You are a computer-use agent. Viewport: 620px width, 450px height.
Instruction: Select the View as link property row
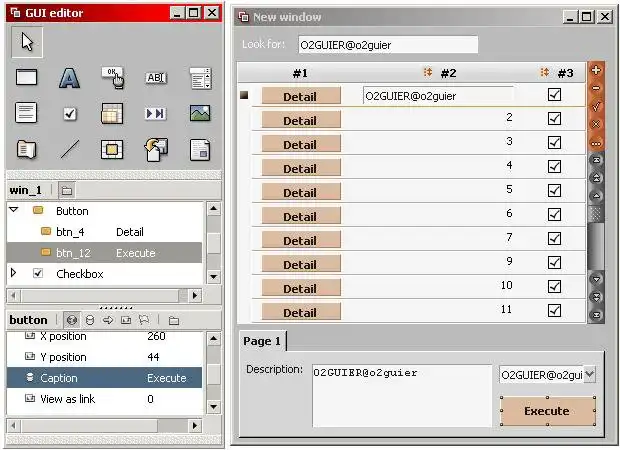[104, 399]
